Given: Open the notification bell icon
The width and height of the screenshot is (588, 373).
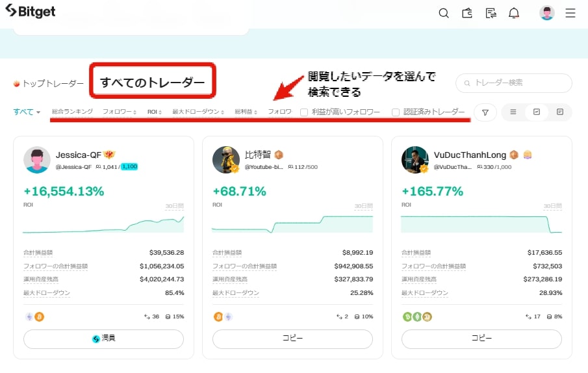Looking at the screenshot, I should pyautogui.click(x=514, y=14).
